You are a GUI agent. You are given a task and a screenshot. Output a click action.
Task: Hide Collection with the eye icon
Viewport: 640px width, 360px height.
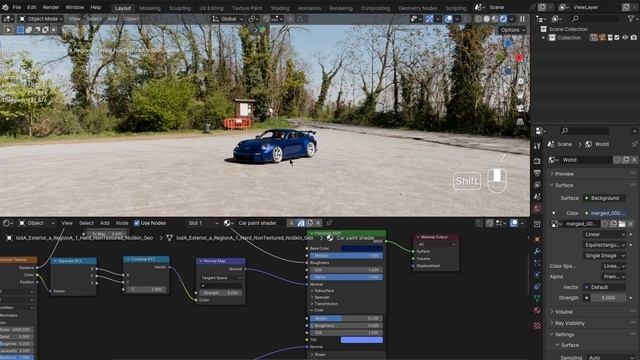(x=625, y=38)
